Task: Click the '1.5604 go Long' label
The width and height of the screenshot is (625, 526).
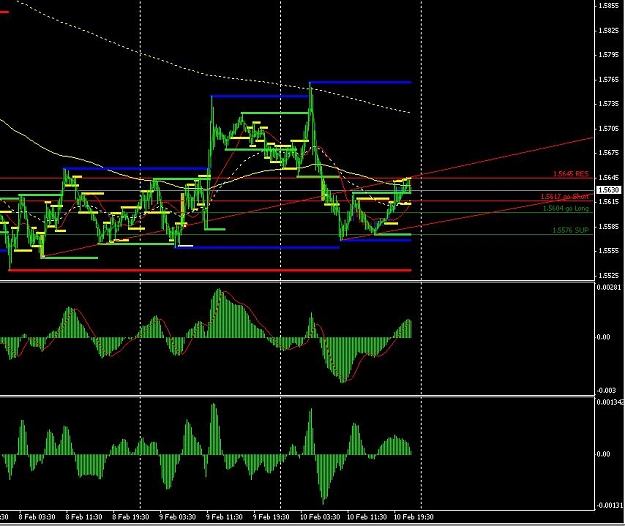Action: point(566,208)
